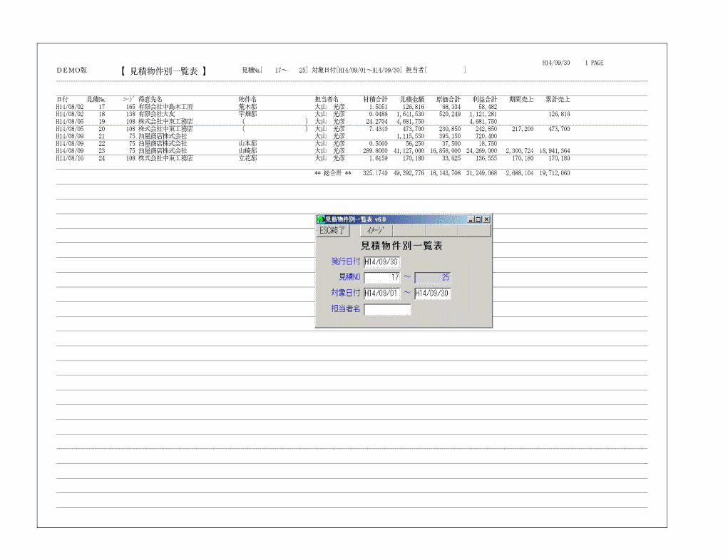Click volume value 289.8000

[375, 151]
